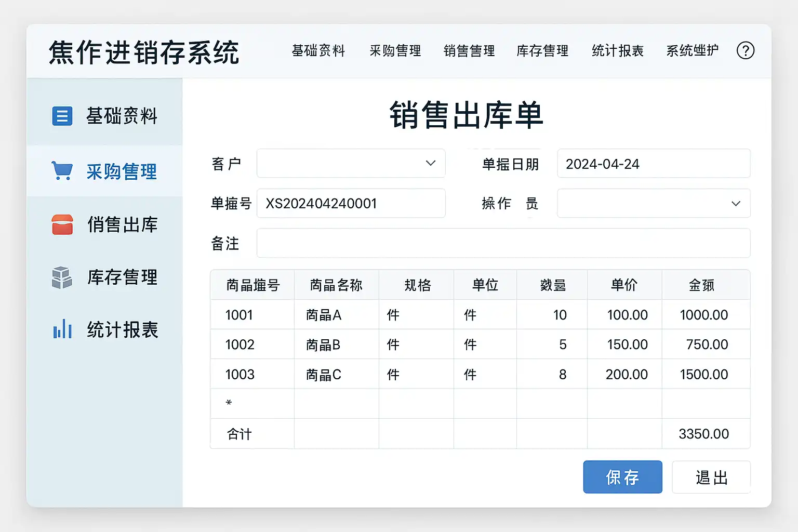Click the blue document icon for 基础资料

tap(62, 116)
